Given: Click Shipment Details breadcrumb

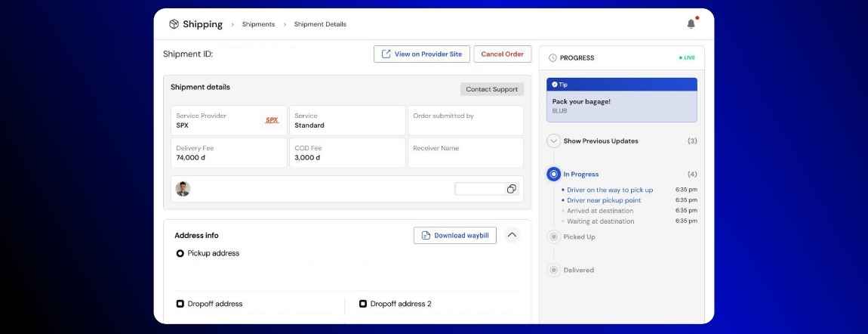Looking at the screenshot, I should coord(320,24).
